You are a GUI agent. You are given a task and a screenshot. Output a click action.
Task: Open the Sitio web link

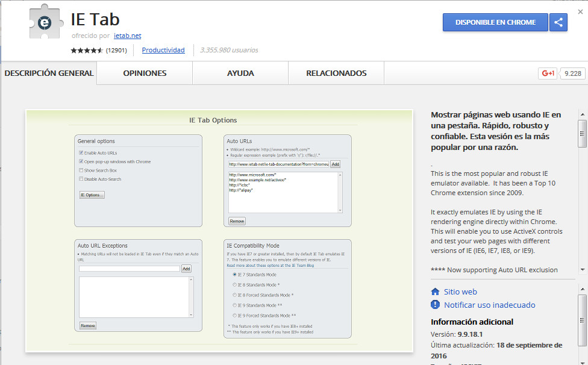[x=460, y=292]
